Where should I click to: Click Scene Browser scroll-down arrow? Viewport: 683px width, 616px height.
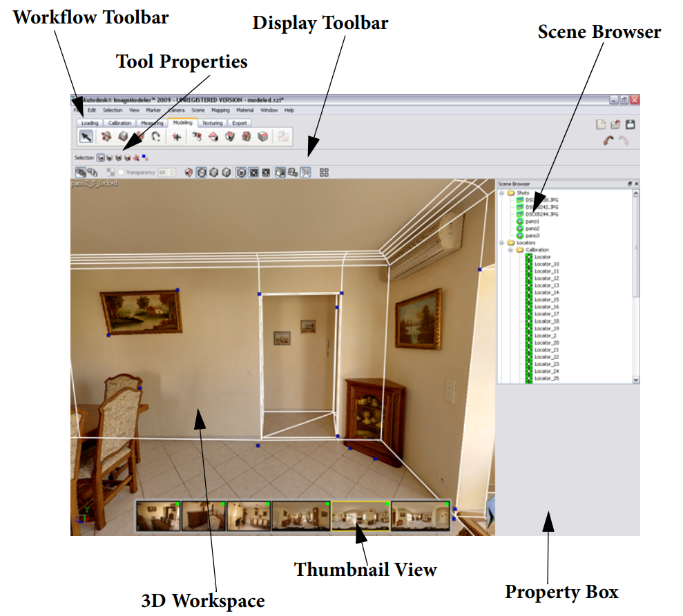click(x=636, y=380)
